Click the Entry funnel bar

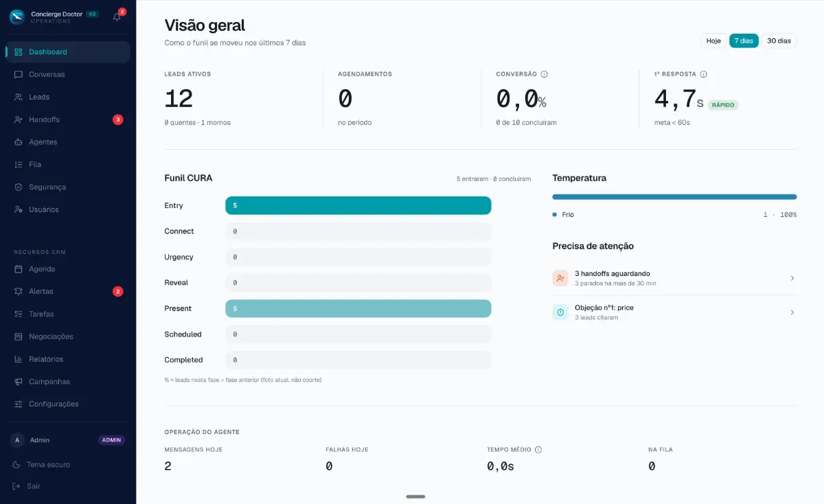point(358,205)
